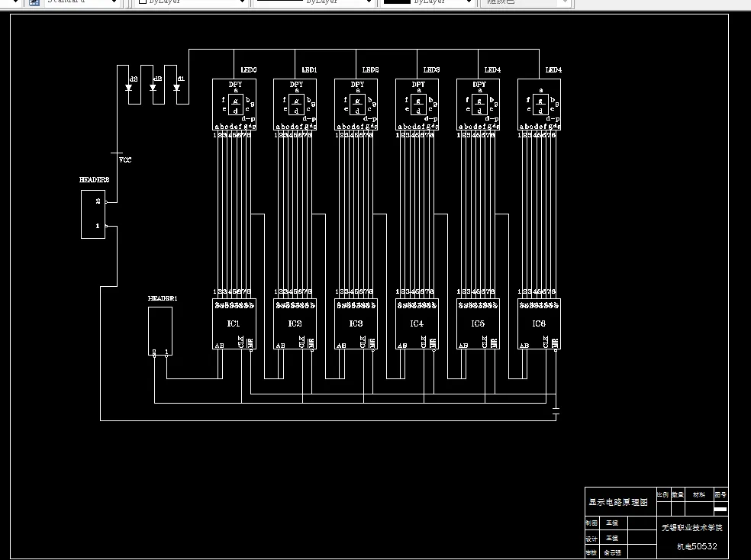The image size is (751, 560).
Task: Click the title 显示电路原理图 in title block
Action: point(618,502)
